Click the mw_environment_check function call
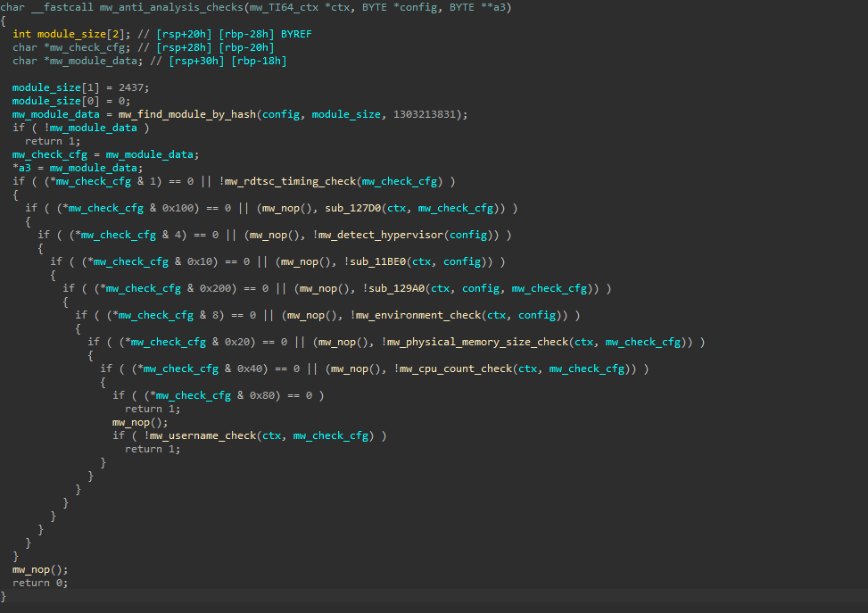Screen dimensions: 868x613 tap(418, 315)
